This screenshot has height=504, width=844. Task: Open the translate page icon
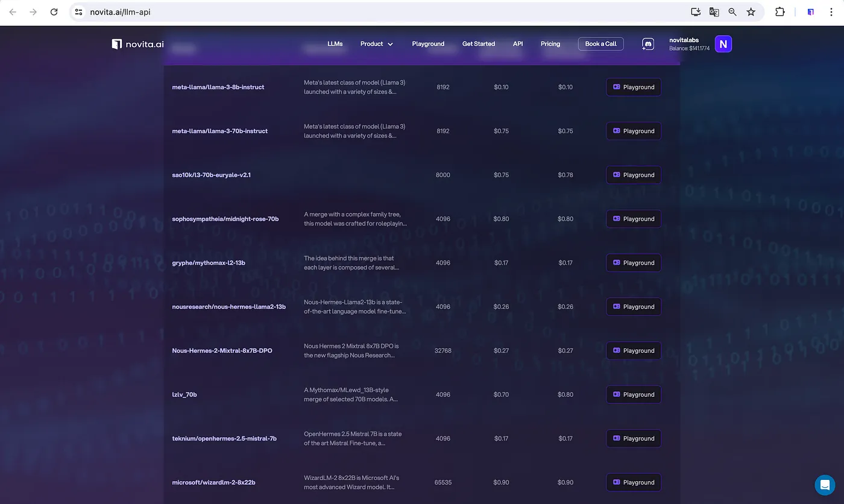[x=714, y=12]
